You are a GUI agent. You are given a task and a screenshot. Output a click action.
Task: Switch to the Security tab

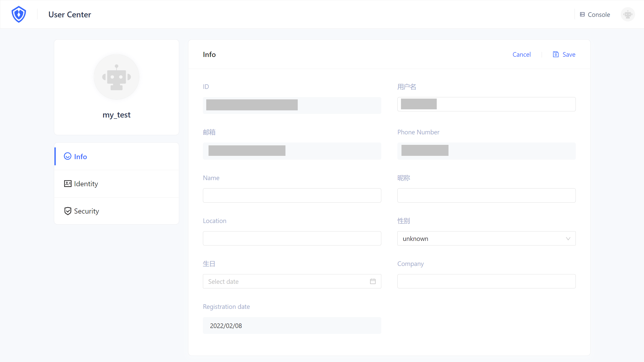pyautogui.click(x=86, y=211)
